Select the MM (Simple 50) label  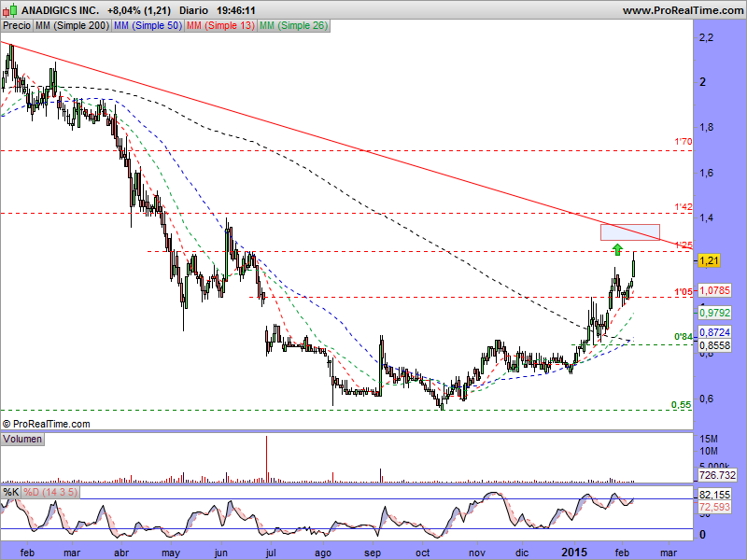148,26
